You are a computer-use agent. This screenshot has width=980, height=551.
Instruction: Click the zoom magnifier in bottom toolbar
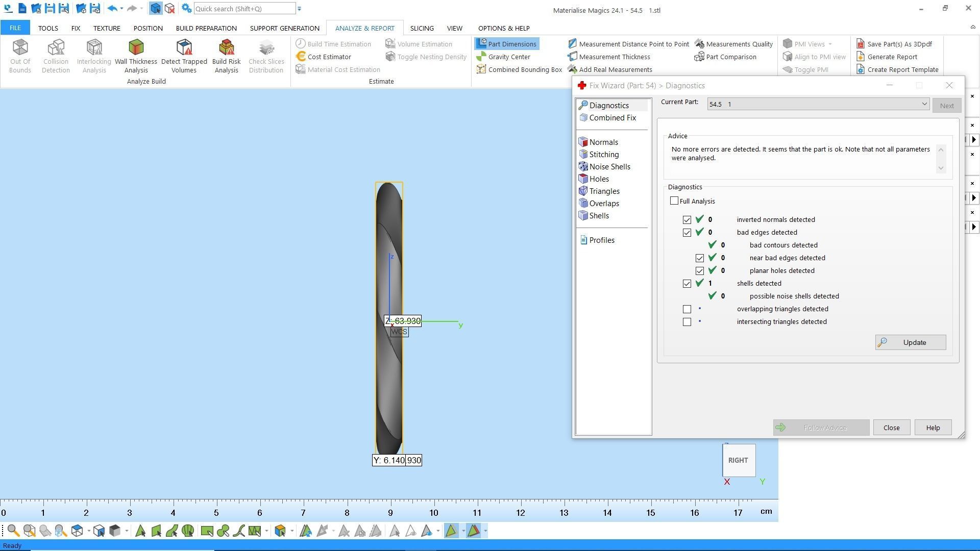(13, 531)
